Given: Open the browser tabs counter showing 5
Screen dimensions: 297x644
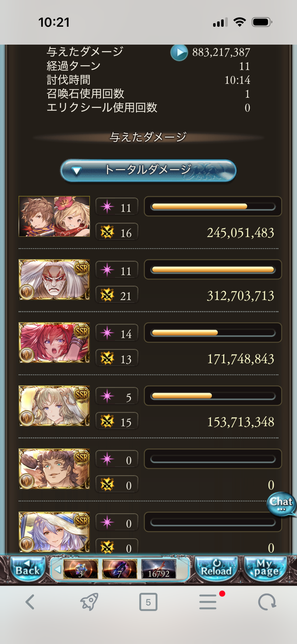Looking at the screenshot, I should pyautogui.click(x=148, y=602).
